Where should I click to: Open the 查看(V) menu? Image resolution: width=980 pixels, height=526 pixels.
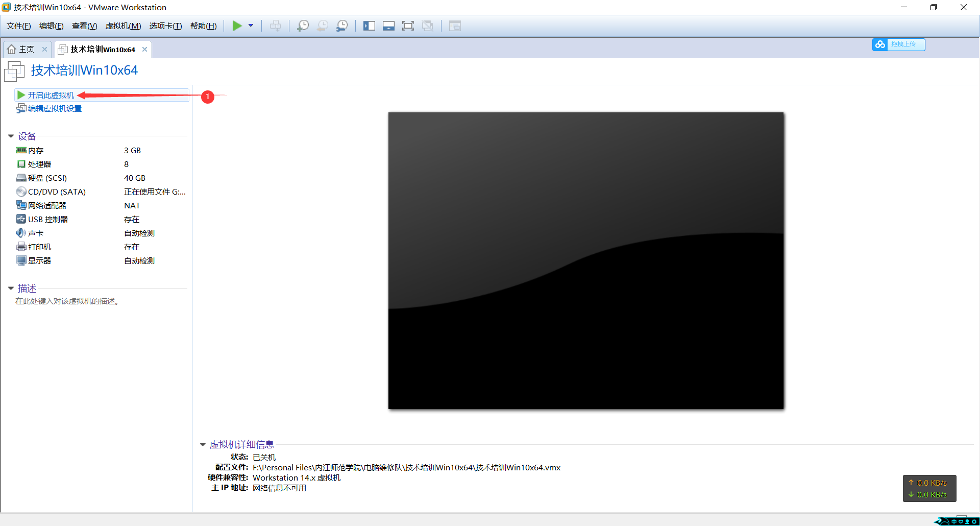coord(84,26)
